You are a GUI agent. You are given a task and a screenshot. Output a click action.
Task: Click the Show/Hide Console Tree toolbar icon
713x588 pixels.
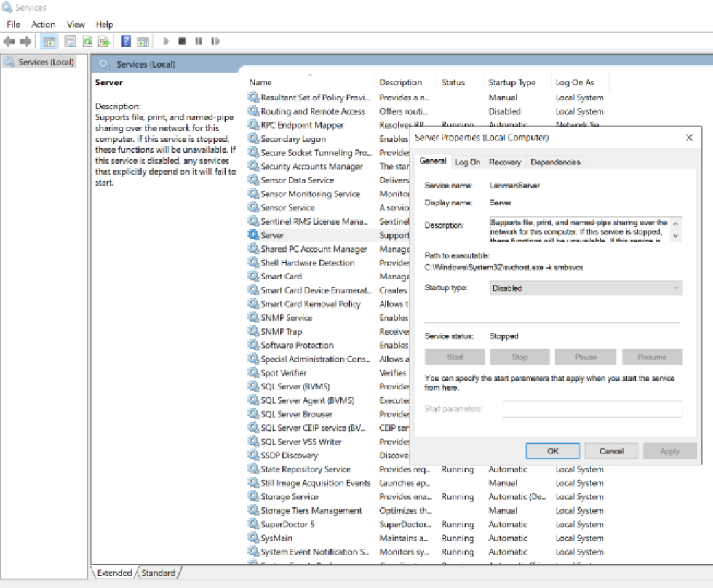tap(49, 41)
